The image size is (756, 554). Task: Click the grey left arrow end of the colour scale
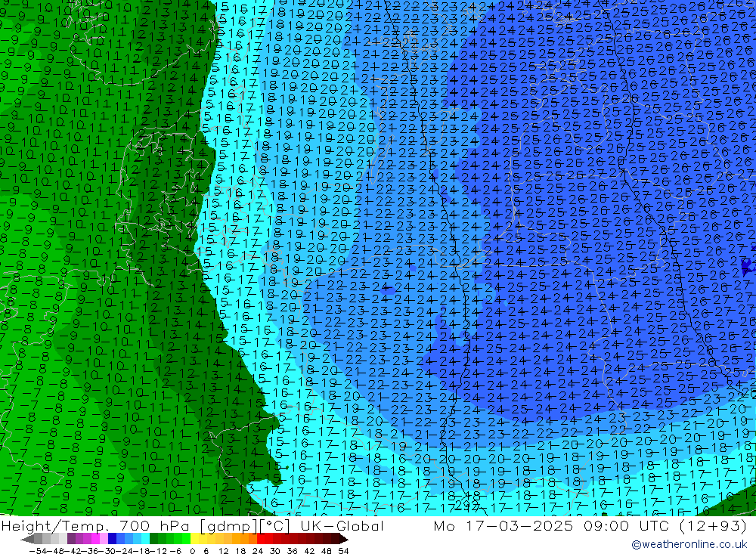click(x=27, y=539)
